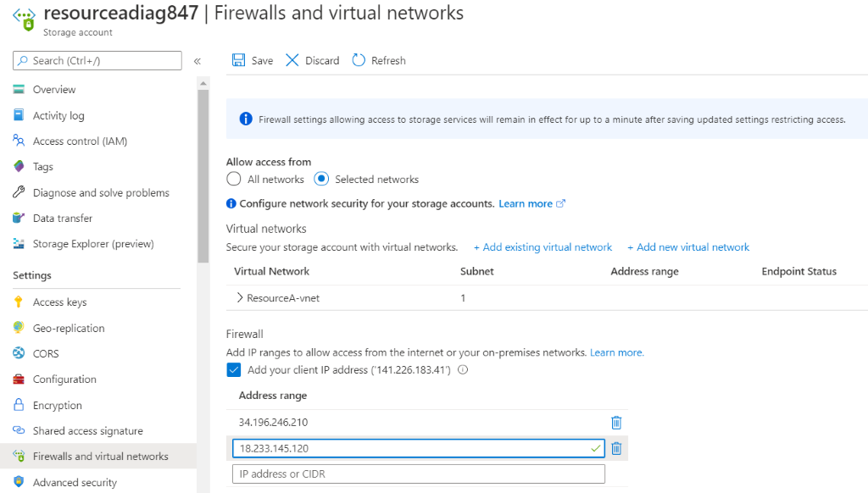
Task: Click the Save disk icon
Action: tap(238, 60)
